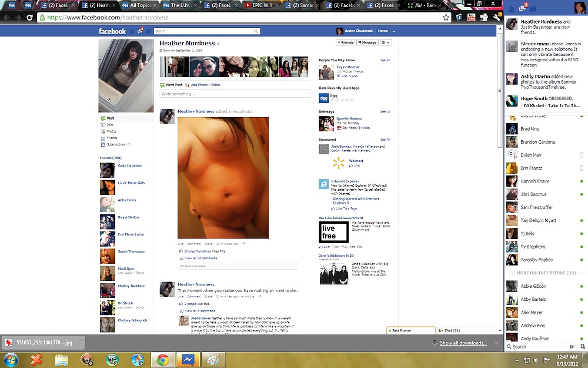Open the Chat (41) tab

(465, 330)
